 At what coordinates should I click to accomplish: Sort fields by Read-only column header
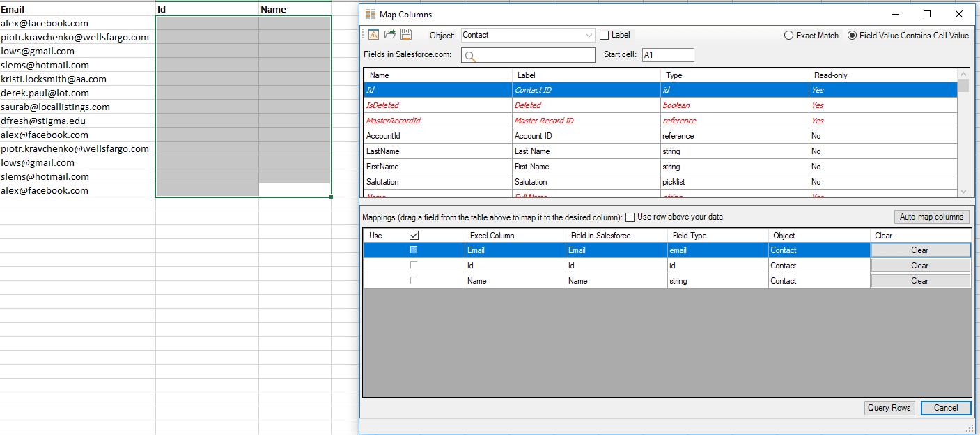pyautogui.click(x=883, y=75)
